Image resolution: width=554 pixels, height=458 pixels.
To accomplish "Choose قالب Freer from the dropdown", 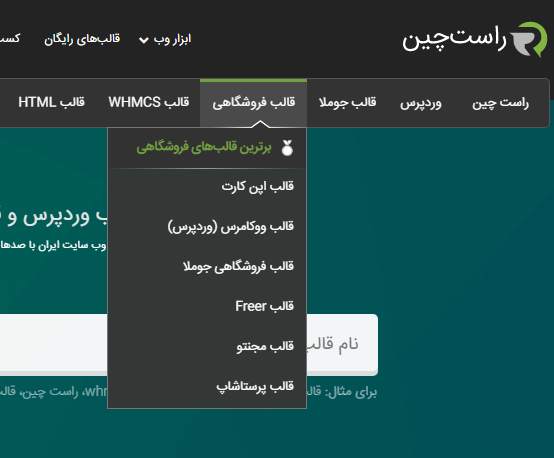I will [265, 306].
